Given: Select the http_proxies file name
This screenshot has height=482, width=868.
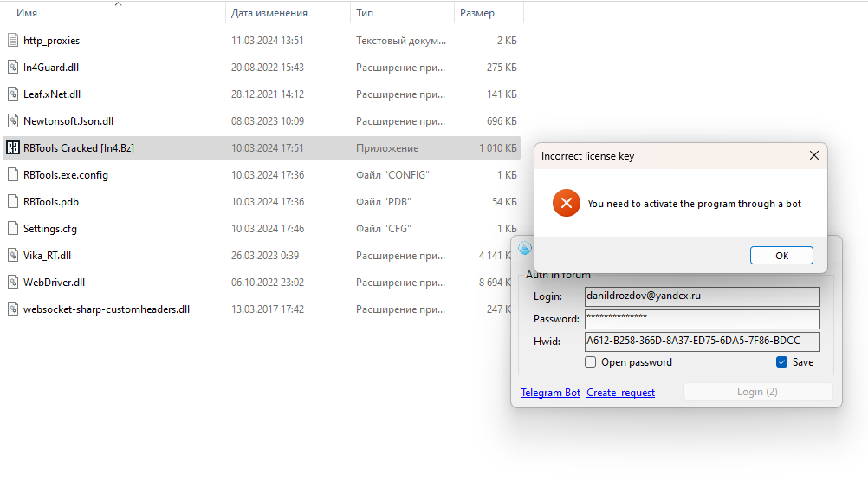Looking at the screenshot, I should (x=51, y=41).
